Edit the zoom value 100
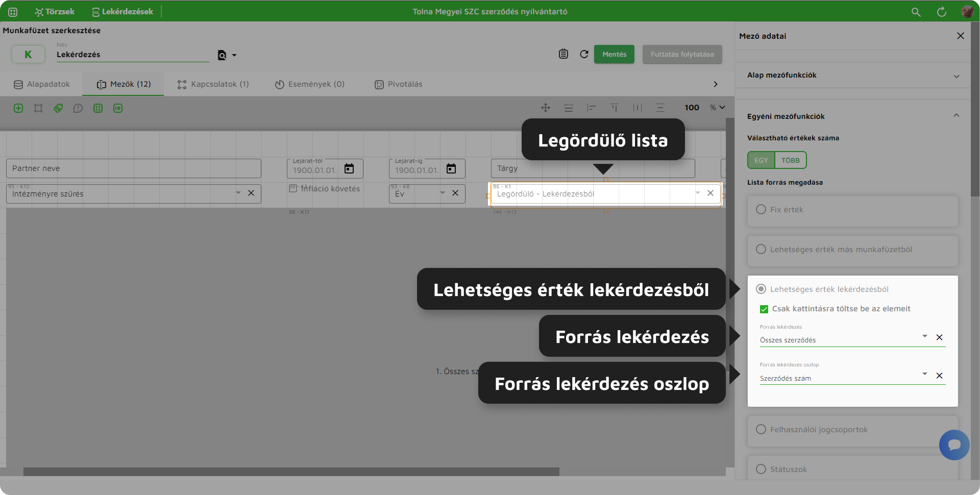Screen dimensions: 980x495 pyautogui.click(x=692, y=108)
